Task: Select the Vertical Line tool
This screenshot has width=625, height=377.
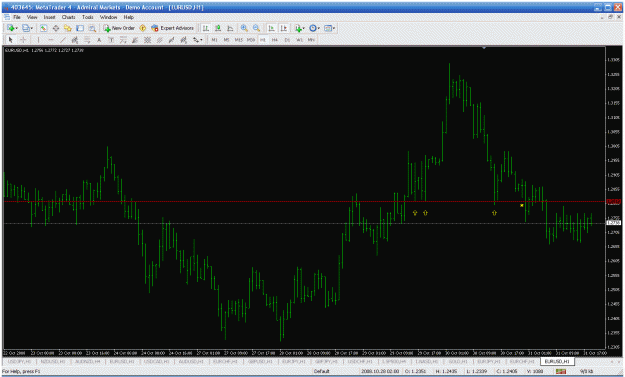Action: [x=38, y=40]
